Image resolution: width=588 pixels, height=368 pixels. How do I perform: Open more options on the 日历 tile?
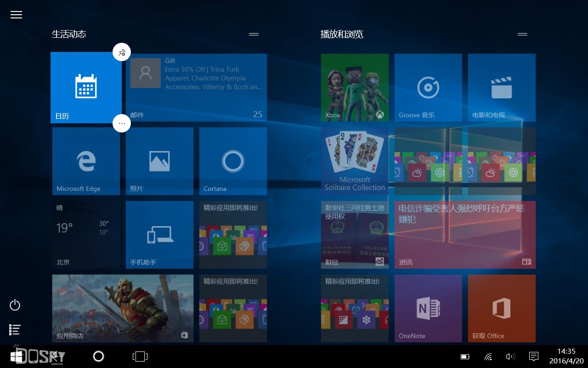[122, 123]
